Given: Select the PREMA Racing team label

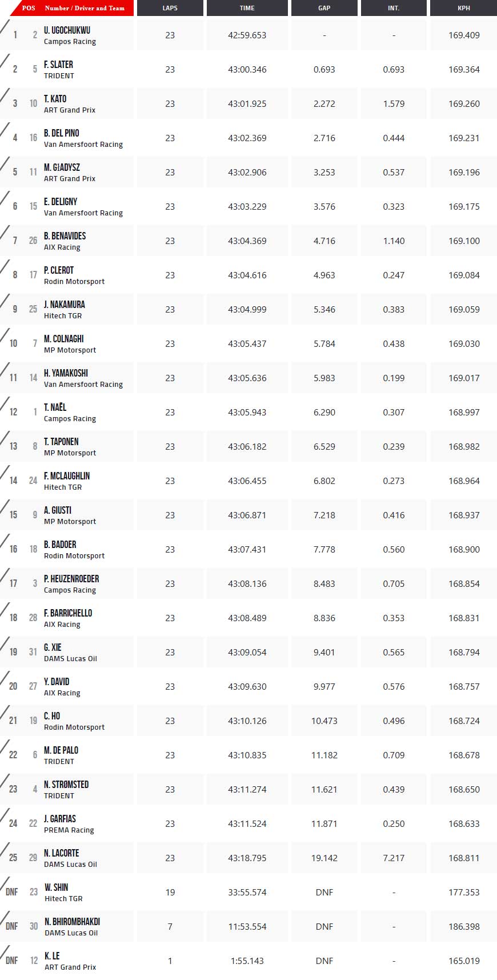Looking at the screenshot, I should pos(69,830).
